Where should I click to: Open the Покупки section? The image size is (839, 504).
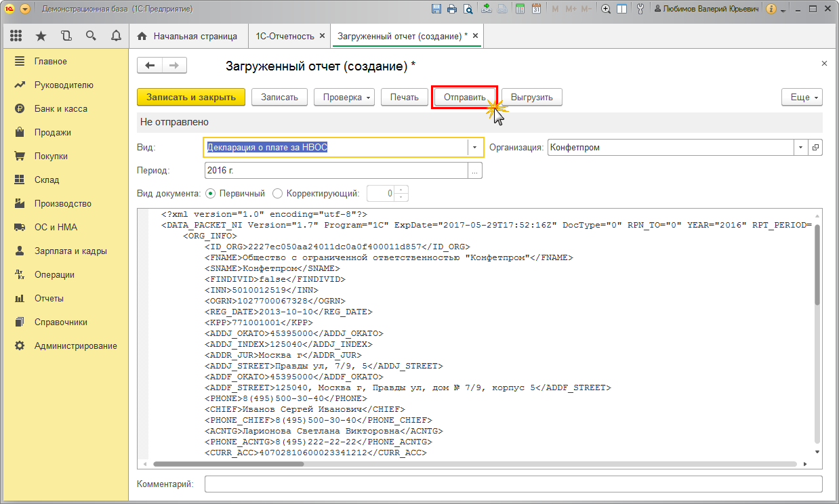point(66,156)
